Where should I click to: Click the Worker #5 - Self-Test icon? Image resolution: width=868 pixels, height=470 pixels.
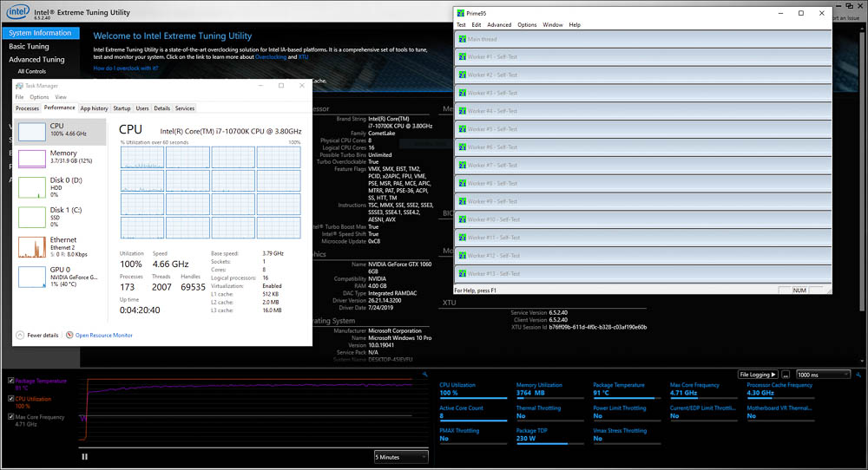[463, 129]
